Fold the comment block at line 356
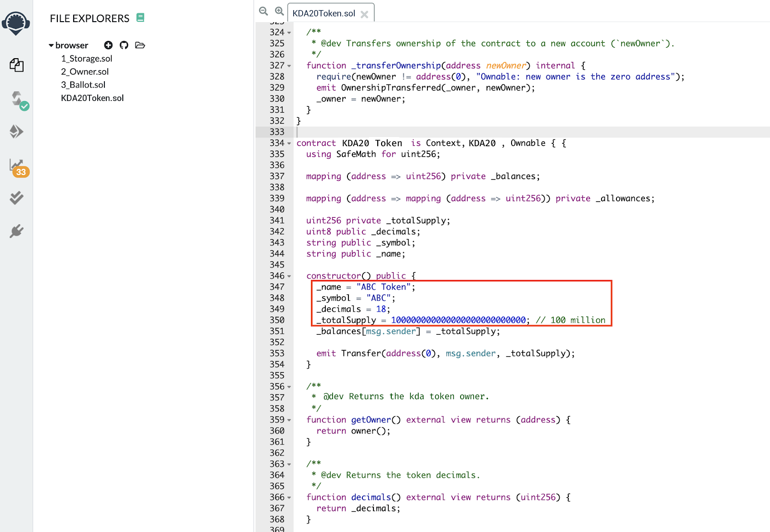Viewport: 770px width, 532px height. pyautogui.click(x=289, y=387)
